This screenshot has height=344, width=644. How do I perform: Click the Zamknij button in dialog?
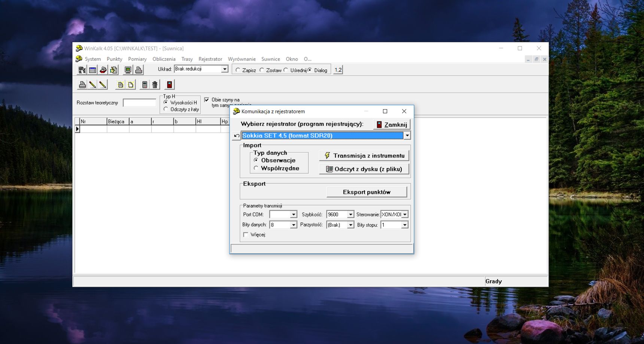click(392, 125)
